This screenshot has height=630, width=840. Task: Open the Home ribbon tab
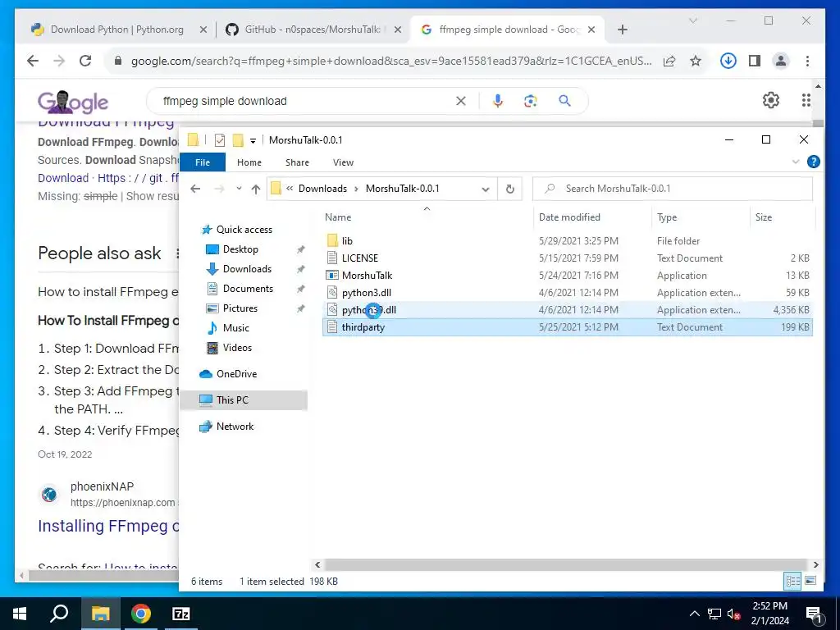tap(249, 162)
